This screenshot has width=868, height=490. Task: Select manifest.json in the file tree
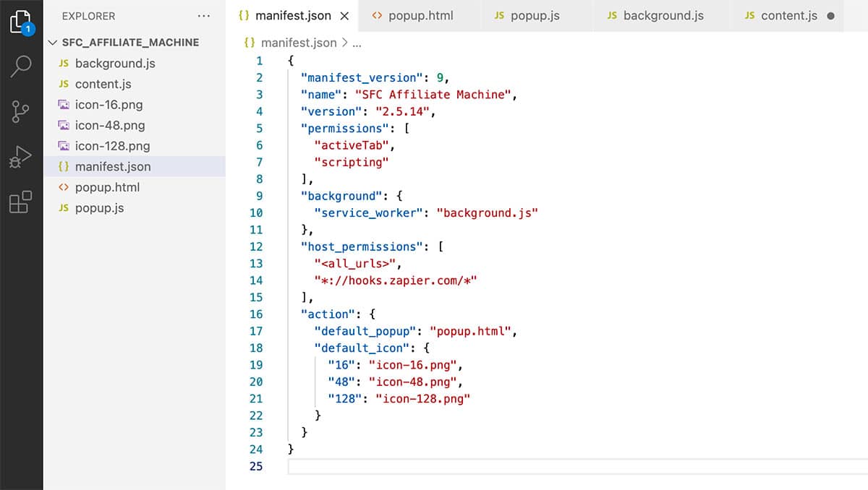135,166
